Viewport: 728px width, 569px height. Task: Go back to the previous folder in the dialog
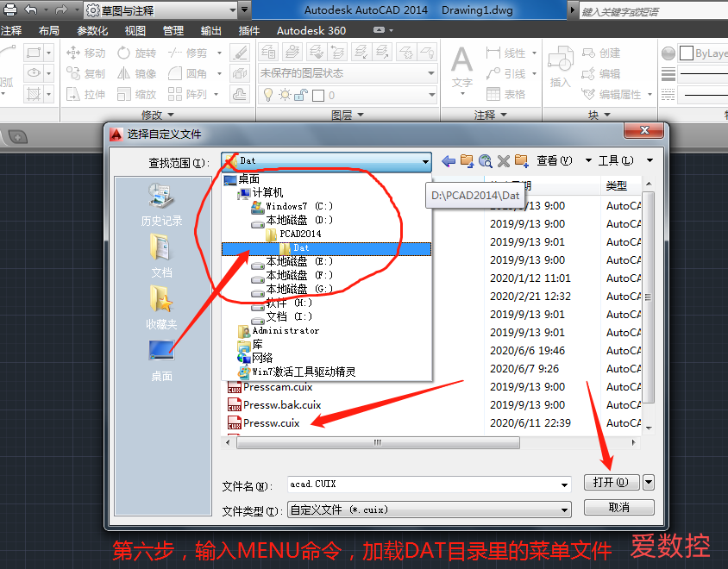pyautogui.click(x=448, y=161)
